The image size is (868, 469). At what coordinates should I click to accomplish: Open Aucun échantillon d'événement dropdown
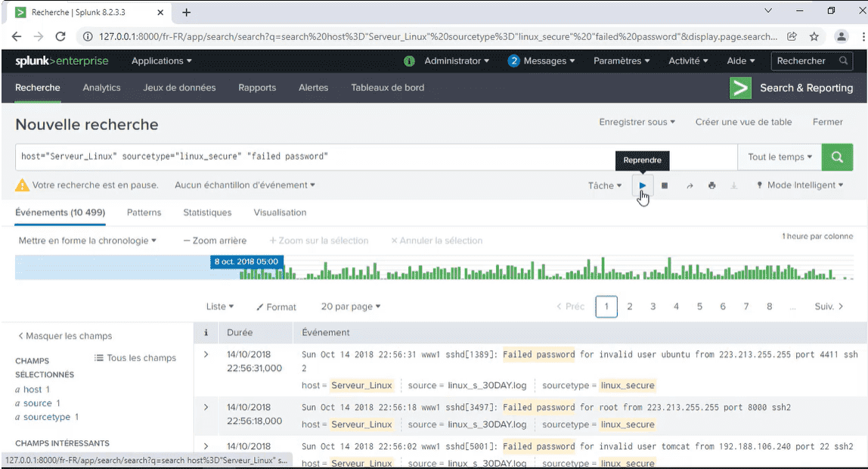(x=245, y=185)
